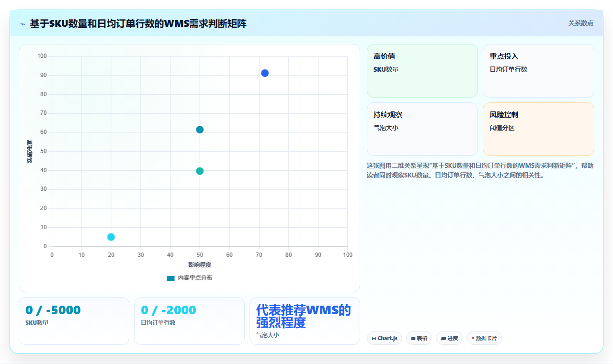Open the 重点投入 quadrant card
The height and width of the screenshot is (364, 613).
pyautogui.click(x=538, y=71)
